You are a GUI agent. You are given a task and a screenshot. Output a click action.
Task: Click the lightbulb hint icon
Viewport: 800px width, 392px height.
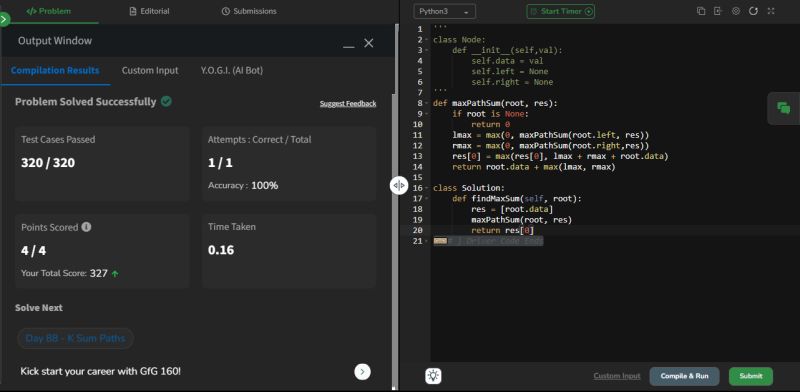click(433, 376)
